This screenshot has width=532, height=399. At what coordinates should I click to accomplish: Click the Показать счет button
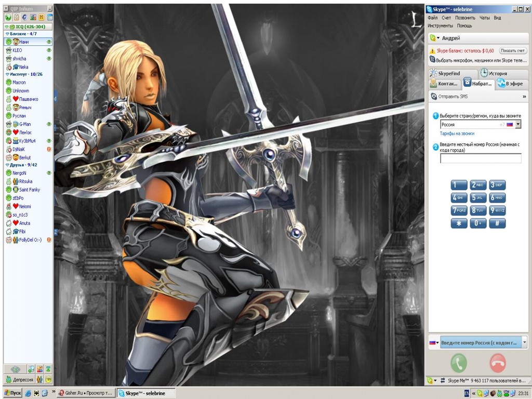coord(512,51)
